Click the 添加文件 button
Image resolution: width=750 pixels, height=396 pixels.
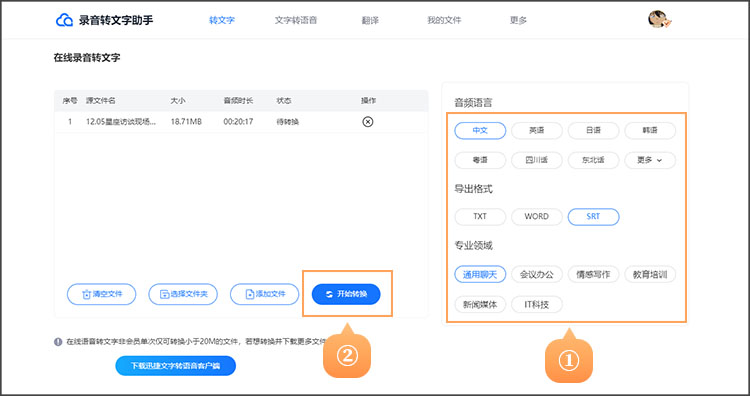(265, 294)
